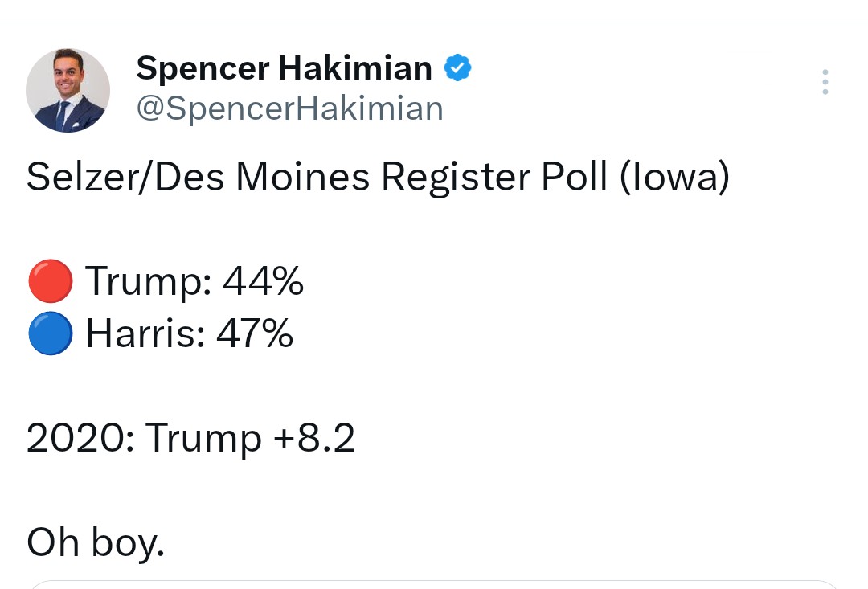Click the 47% figure in the tweet
This screenshot has width=868, height=589.
pos(255,333)
